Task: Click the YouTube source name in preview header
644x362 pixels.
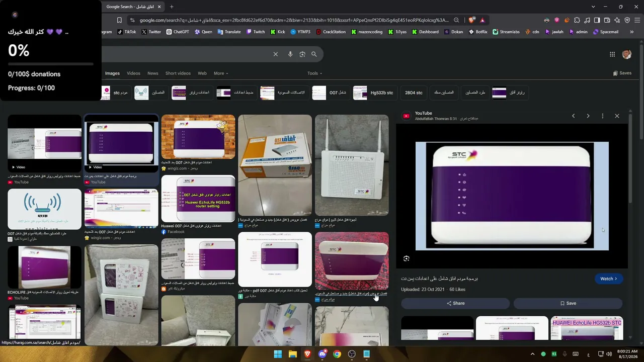Action: pyautogui.click(x=423, y=113)
